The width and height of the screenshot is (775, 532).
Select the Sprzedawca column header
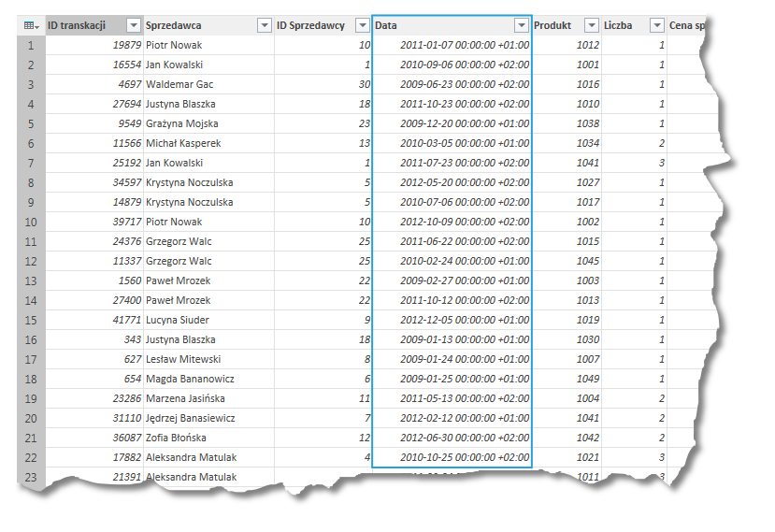pyautogui.click(x=196, y=26)
